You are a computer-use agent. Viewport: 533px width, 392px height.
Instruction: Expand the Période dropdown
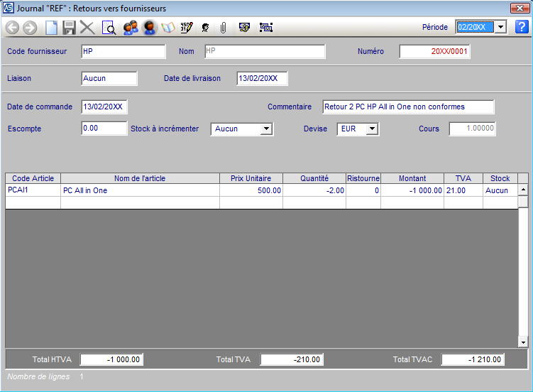[x=500, y=27]
